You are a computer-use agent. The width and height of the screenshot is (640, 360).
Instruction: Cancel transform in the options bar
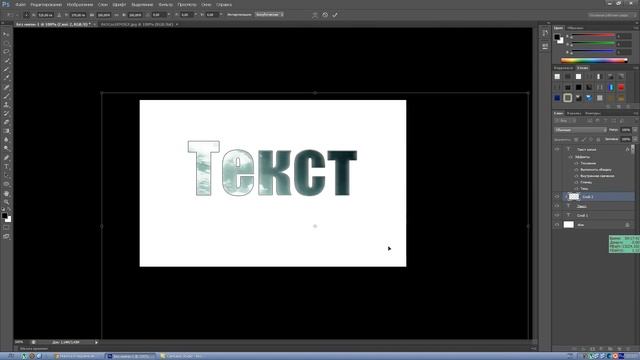tap(325, 15)
